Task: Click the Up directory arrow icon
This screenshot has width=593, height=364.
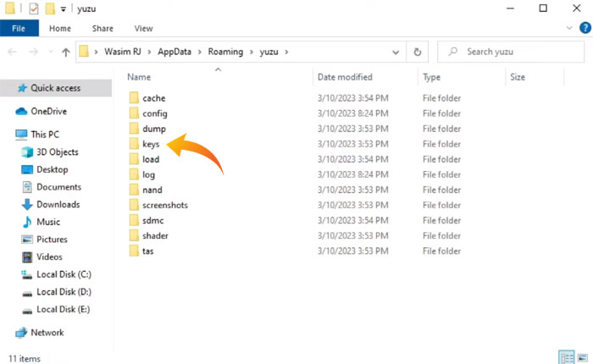Action: point(65,52)
